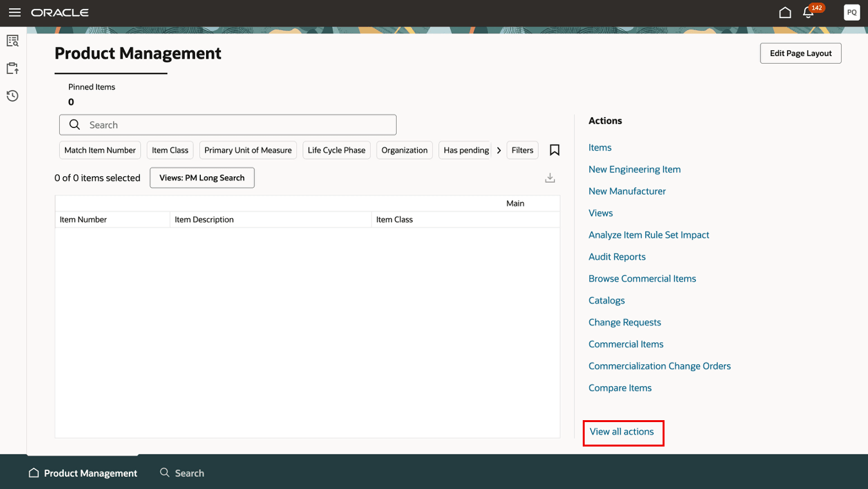The image size is (868, 489).
Task: Toggle the Life Cycle Phase filter chip
Action: click(x=336, y=150)
